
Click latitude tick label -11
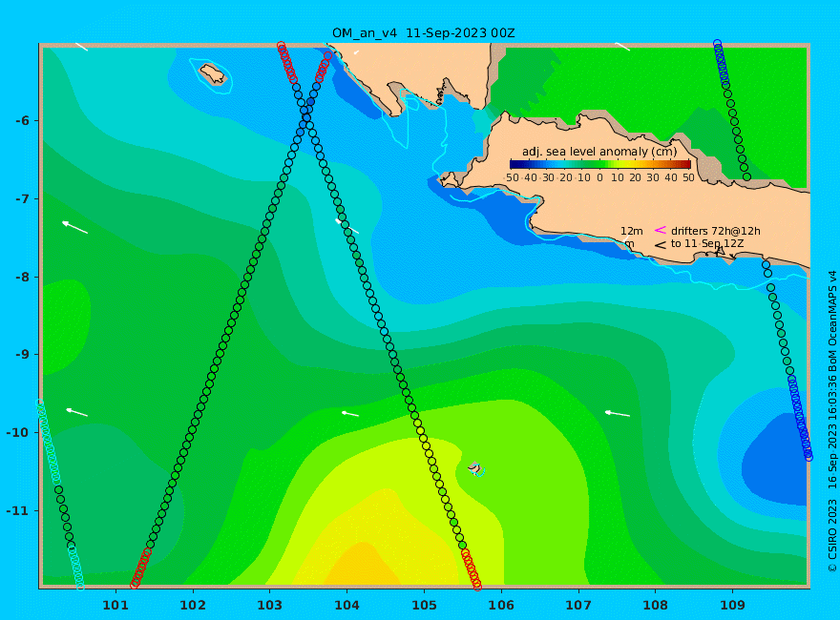point(18,510)
